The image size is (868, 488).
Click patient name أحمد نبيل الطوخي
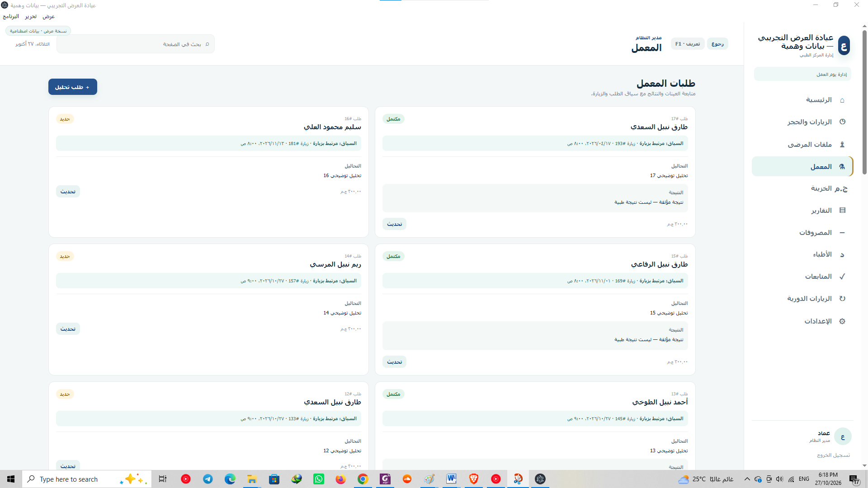point(660,402)
